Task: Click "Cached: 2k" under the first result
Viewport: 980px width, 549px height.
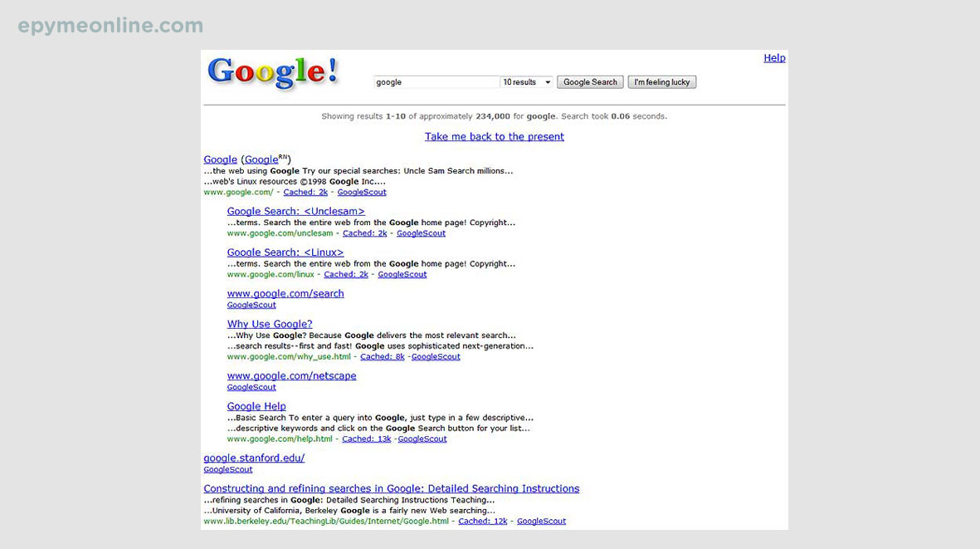Action: click(305, 192)
